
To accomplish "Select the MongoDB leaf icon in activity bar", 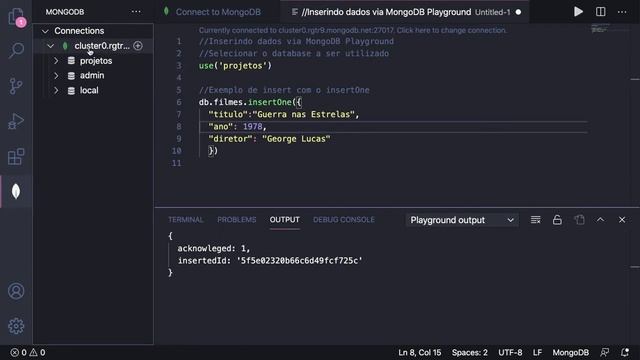I will (16, 191).
